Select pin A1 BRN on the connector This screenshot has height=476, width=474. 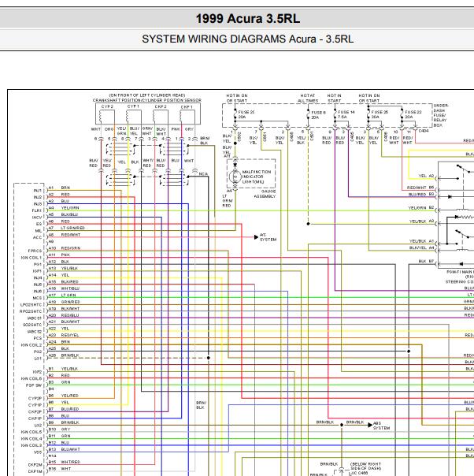(59, 188)
